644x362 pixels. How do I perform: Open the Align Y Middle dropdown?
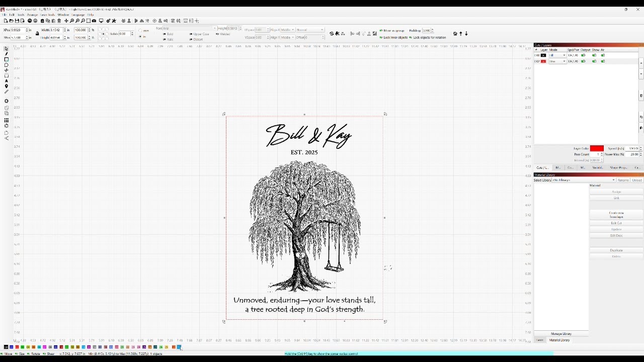click(287, 37)
